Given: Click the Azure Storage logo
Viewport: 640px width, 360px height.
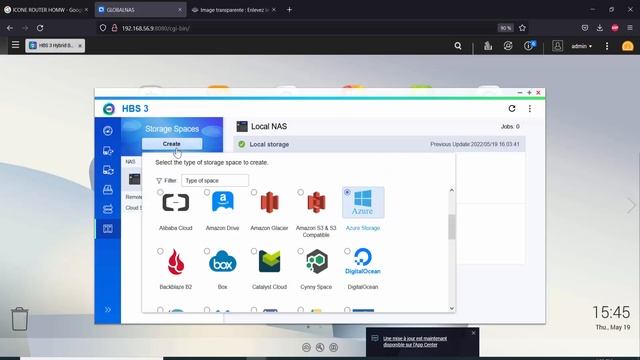Looking at the screenshot, I should coord(363,202).
